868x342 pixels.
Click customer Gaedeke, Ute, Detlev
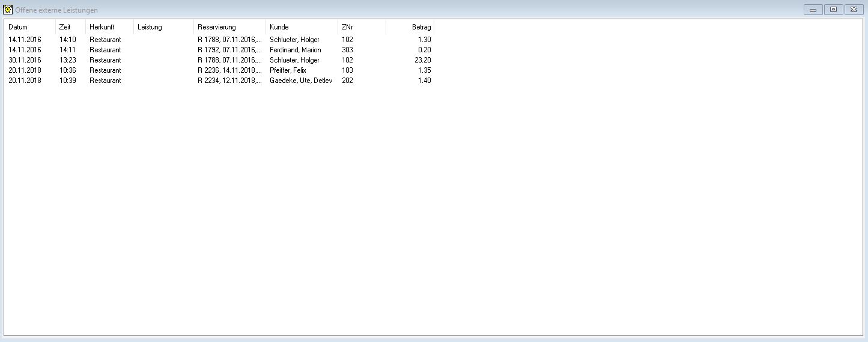point(301,81)
